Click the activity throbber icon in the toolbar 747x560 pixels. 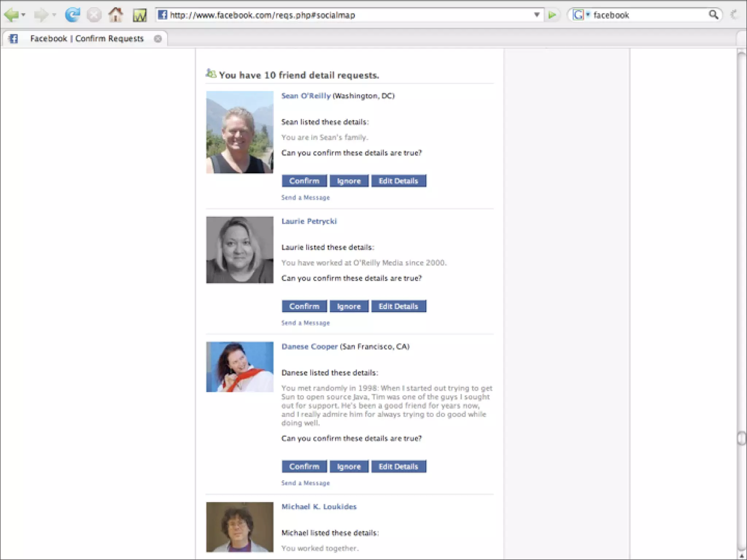pos(734,15)
